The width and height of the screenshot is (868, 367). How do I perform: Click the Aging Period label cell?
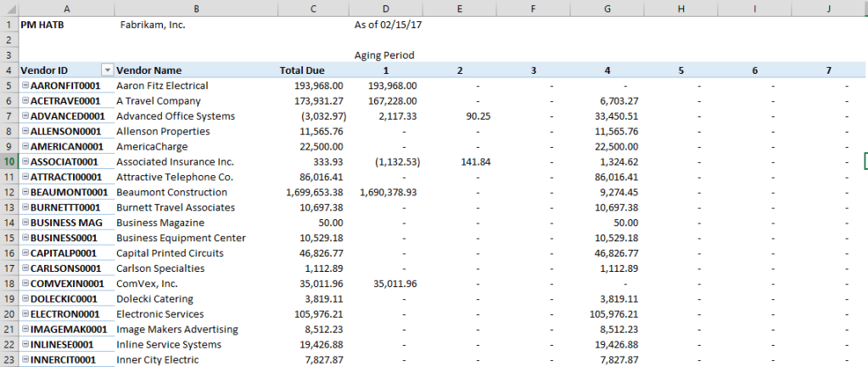[386, 55]
